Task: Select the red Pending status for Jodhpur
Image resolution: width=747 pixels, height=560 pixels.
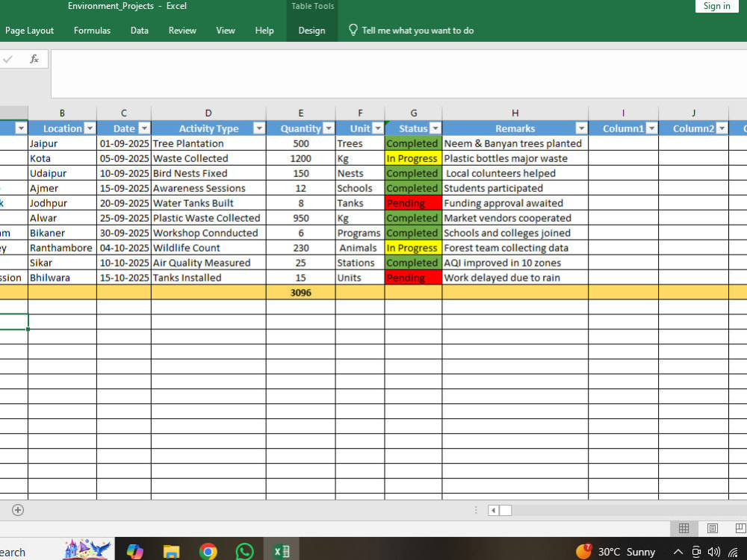Action: pyautogui.click(x=413, y=203)
